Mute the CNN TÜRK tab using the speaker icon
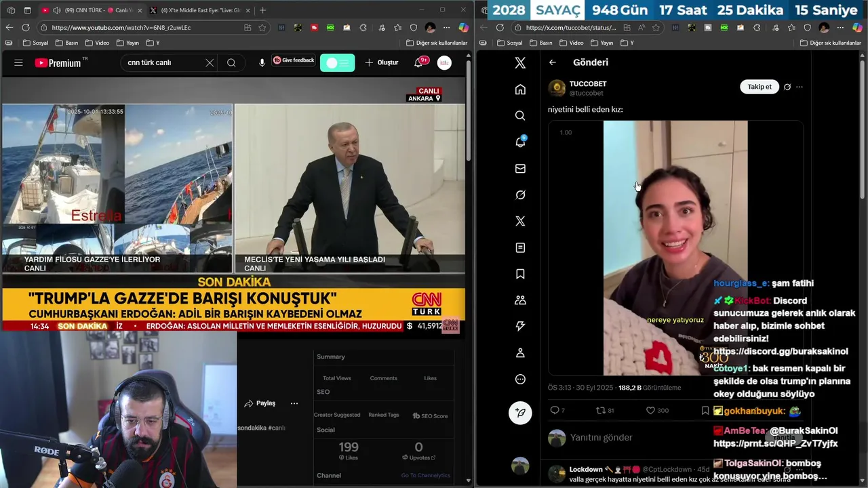 click(56, 10)
